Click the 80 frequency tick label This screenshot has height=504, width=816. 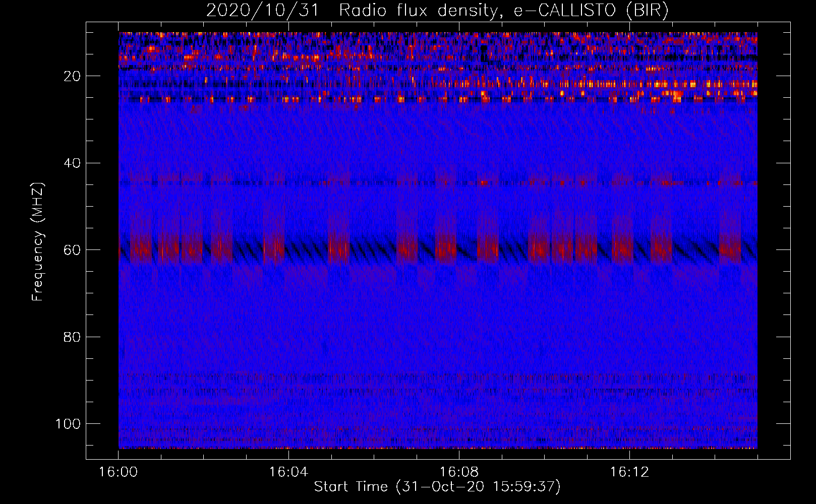tap(72, 337)
